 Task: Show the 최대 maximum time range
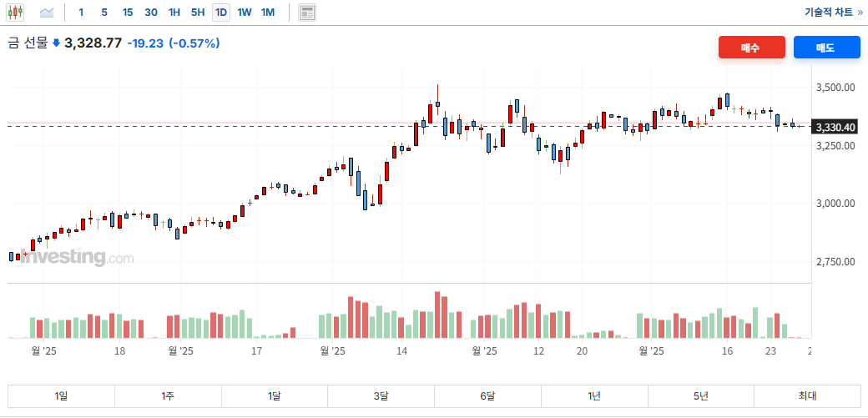pyautogui.click(x=807, y=395)
